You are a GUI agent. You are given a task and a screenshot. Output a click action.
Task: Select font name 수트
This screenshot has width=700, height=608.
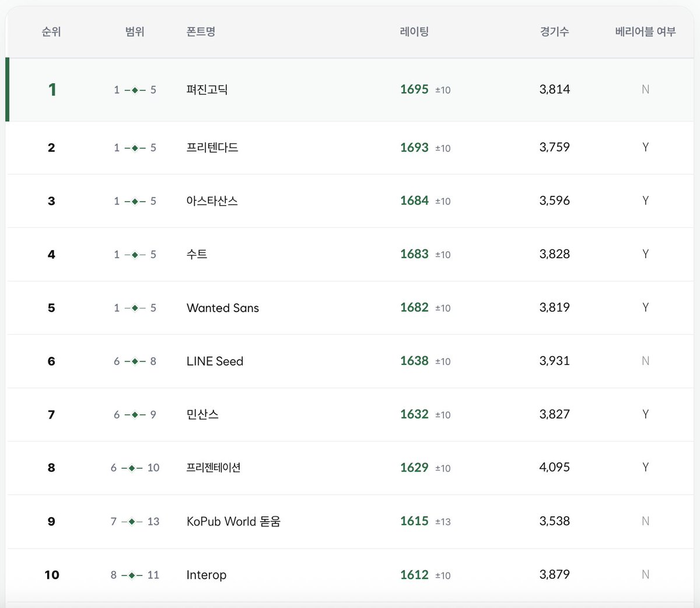[x=197, y=254]
